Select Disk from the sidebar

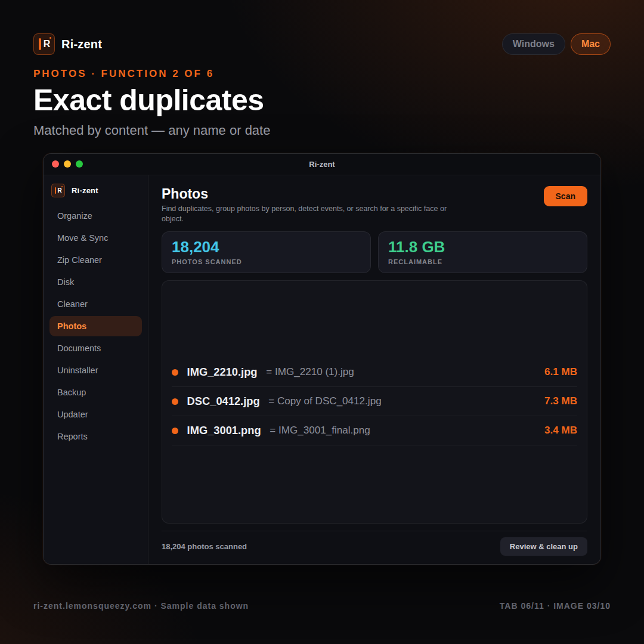point(95,282)
